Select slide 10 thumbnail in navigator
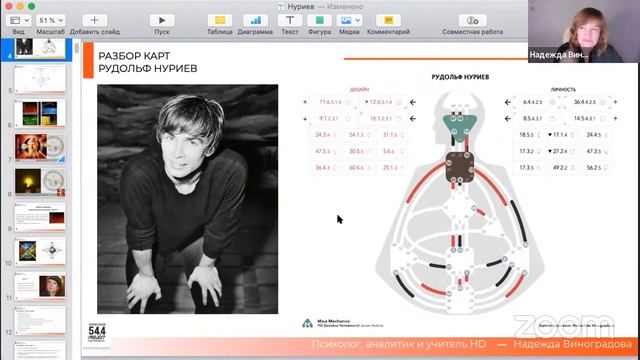The image size is (640, 360). tap(40, 251)
